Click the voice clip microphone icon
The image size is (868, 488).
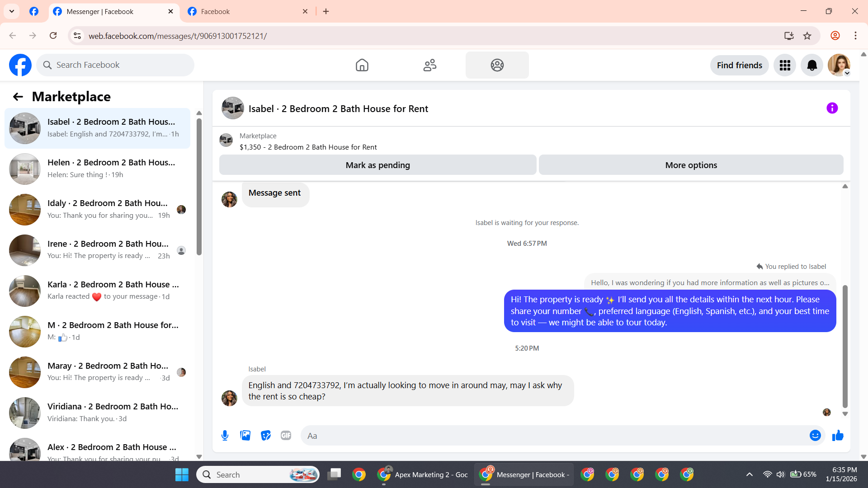click(225, 436)
